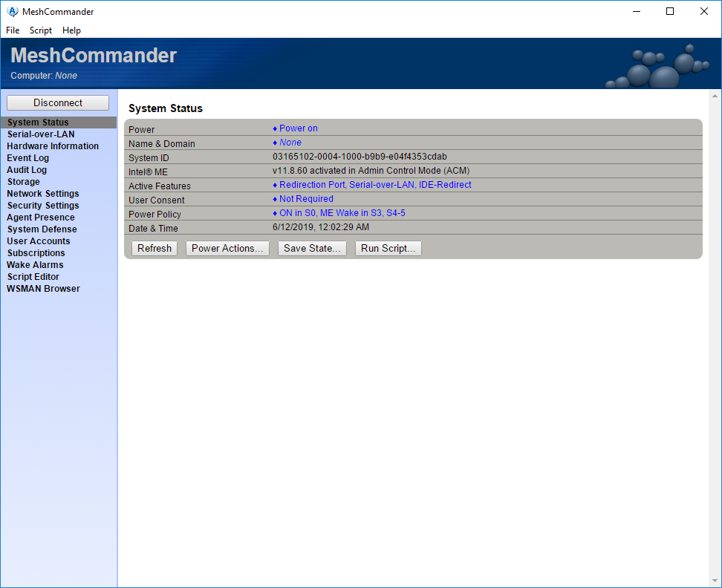Launch the Script Editor

pyautogui.click(x=33, y=277)
